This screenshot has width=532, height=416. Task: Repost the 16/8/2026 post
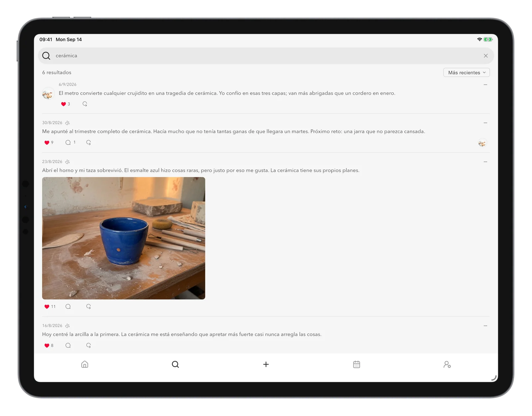(88, 346)
